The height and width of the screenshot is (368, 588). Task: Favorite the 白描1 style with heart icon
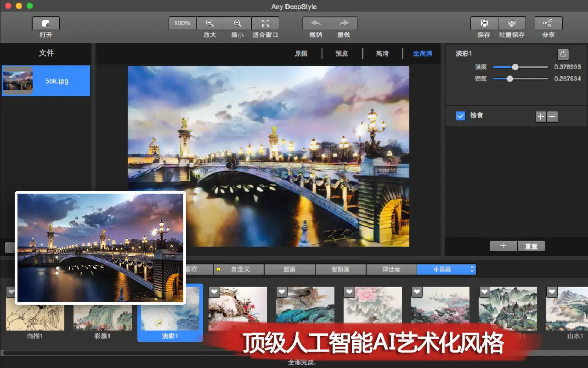11,291
